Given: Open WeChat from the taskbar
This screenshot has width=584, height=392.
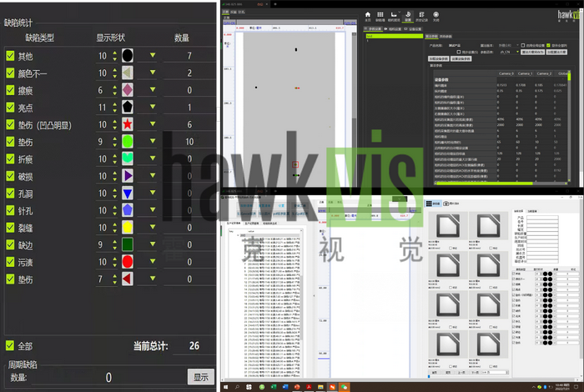Looking at the screenshot, I should pos(344,387).
